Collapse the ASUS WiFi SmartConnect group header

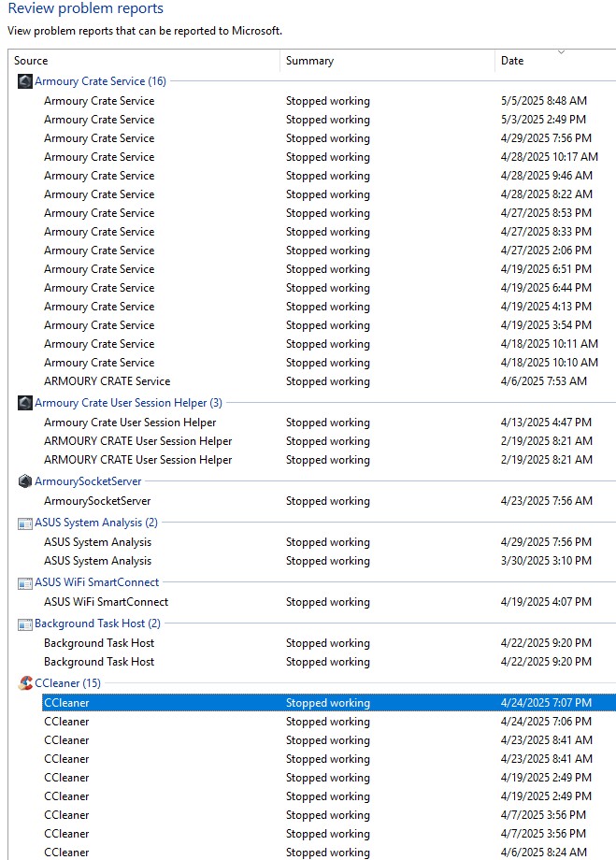click(x=96, y=582)
